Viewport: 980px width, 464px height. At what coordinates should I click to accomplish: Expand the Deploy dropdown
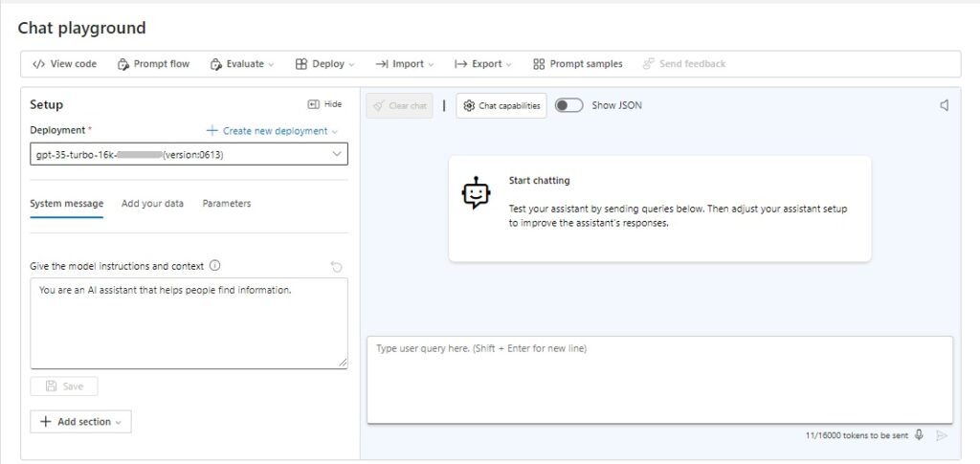(x=324, y=64)
